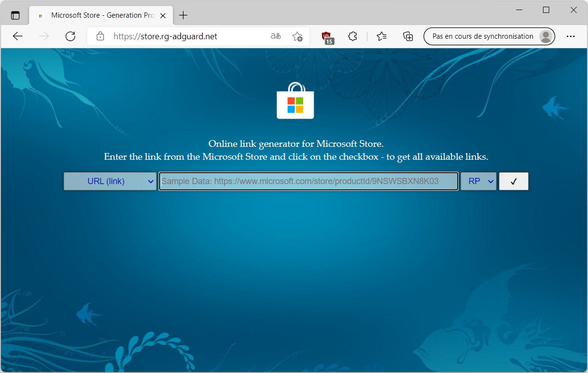Open the Collections icon
Screen dimensions: 588x373
point(408,36)
